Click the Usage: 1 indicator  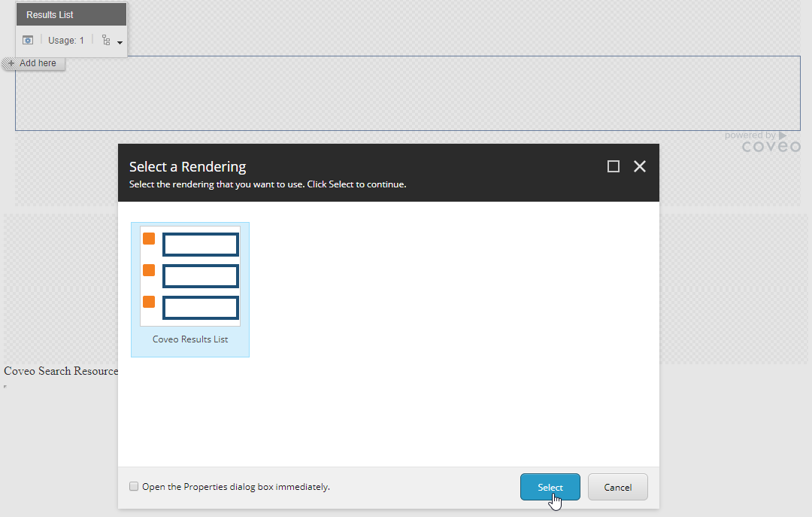65,40
